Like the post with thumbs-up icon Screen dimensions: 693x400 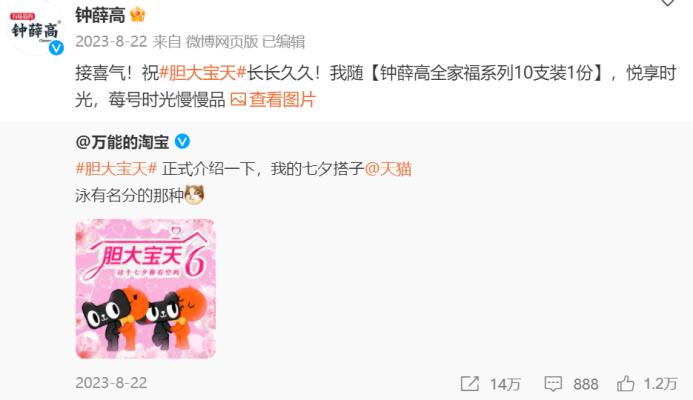pos(625,384)
